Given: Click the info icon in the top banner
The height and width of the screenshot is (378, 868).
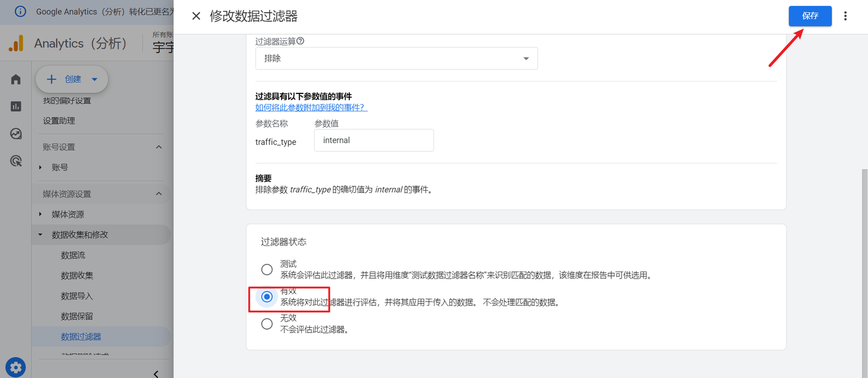Looking at the screenshot, I should click(20, 11).
